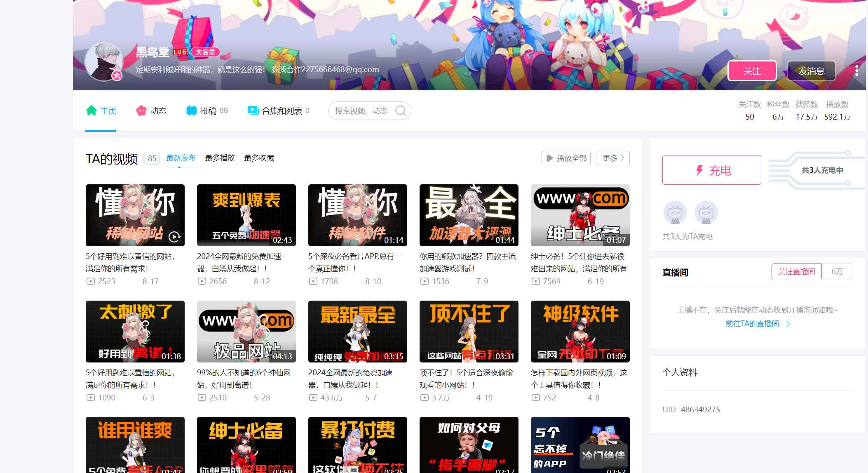Click the 大会员 badge
The height and width of the screenshot is (473, 868).
pos(205,52)
